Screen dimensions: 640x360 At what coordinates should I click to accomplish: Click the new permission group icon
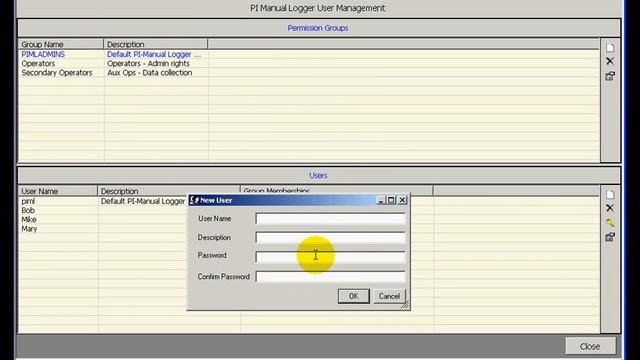(x=610, y=48)
